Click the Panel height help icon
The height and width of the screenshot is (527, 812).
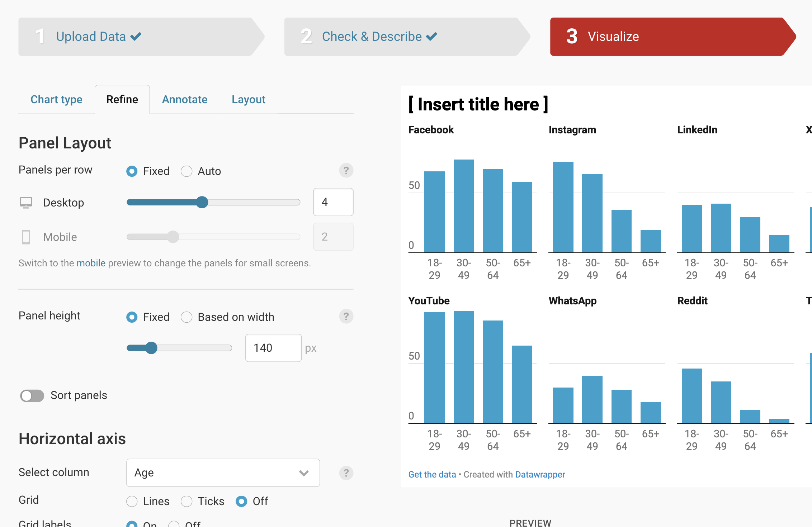pyautogui.click(x=346, y=317)
